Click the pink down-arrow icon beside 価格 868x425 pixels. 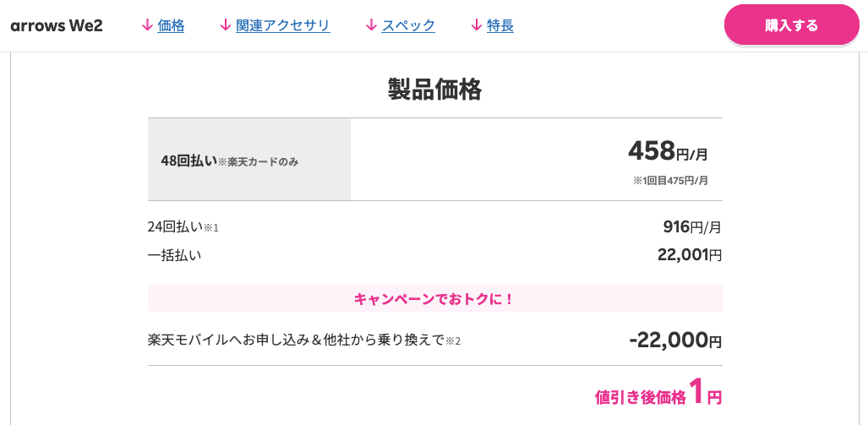coord(147,25)
